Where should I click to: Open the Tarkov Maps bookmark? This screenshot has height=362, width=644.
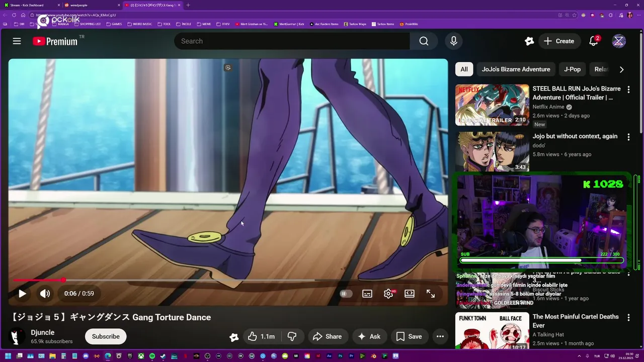[355, 24]
